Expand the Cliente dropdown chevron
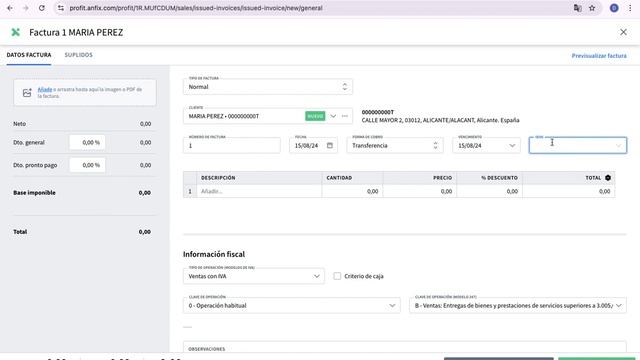The width and height of the screenshot is (640, 360). [333, 116]
